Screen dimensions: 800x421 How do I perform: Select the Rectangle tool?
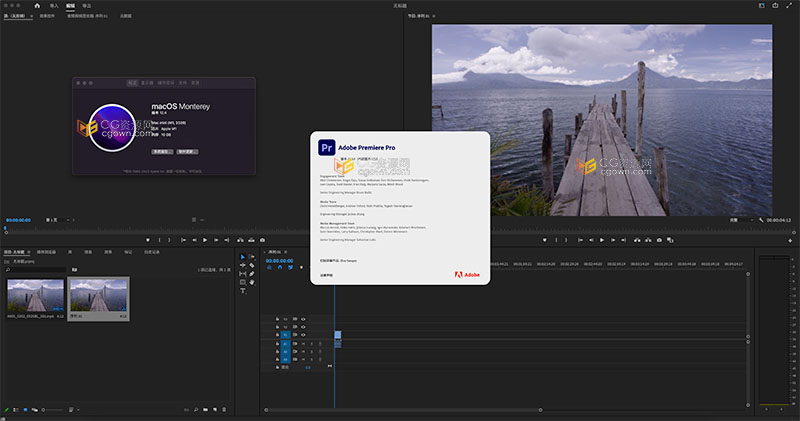point(242,282)
